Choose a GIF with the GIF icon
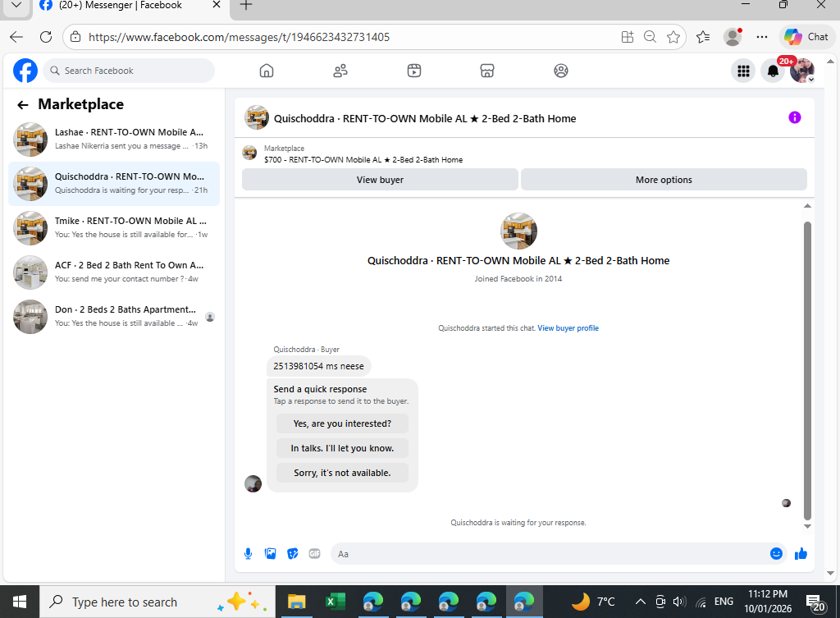 click(314, 554)
